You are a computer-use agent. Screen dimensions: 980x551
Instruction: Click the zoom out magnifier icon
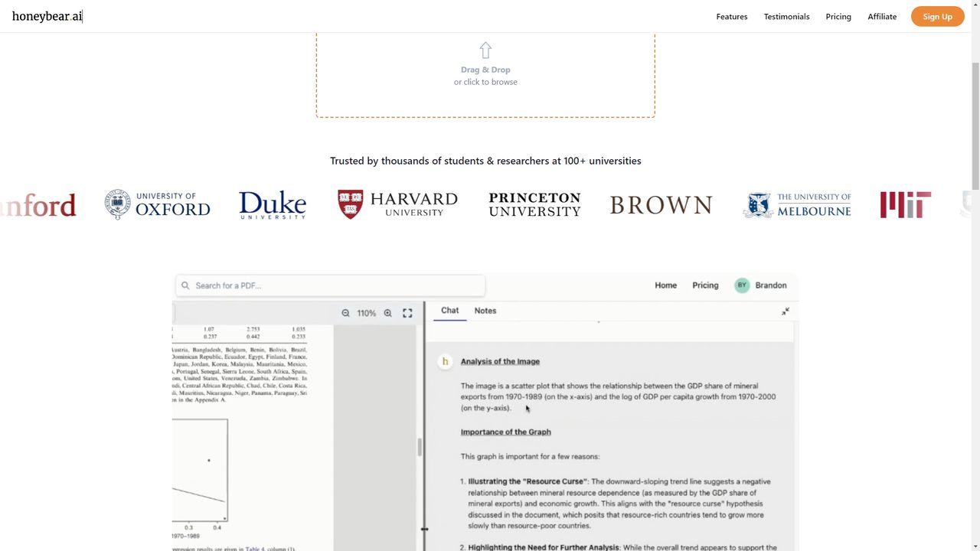(345, 313)
